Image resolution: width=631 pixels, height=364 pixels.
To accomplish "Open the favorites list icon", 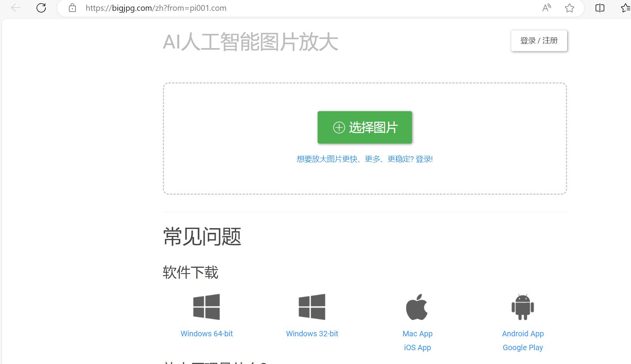I will pos(626,8).
